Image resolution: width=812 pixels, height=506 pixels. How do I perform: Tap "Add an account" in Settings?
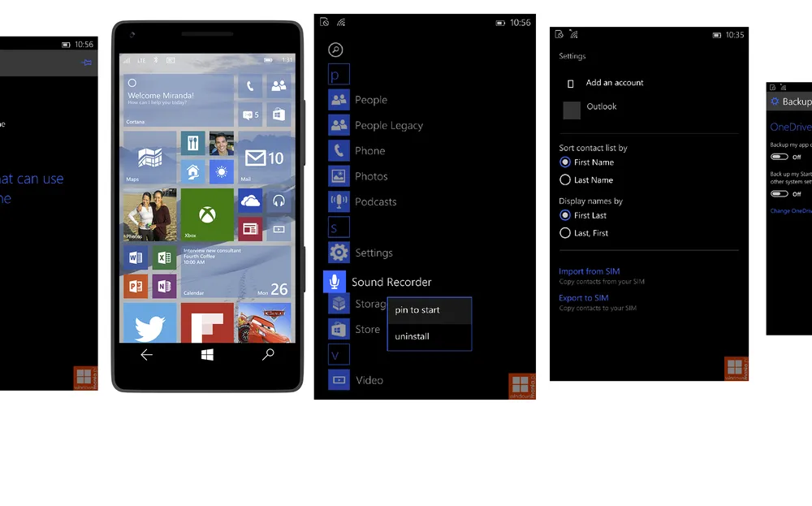tap(614, 83)
